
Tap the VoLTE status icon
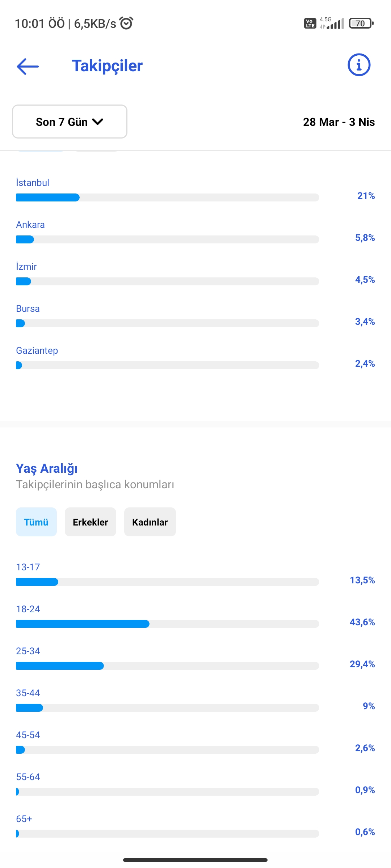pos(310,24)
